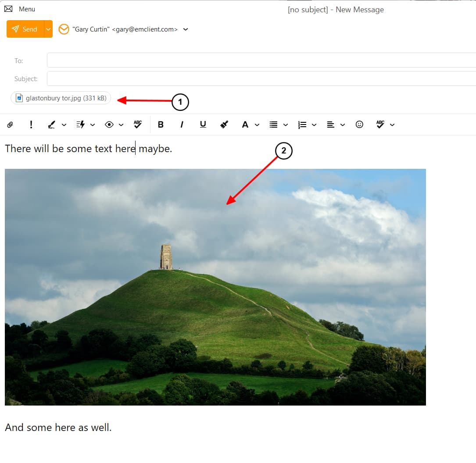The height and width of the screenshot is (463, 476).
Task: Toggle underline text formatting
Action: pyautogui.click(x=203, y=125)
